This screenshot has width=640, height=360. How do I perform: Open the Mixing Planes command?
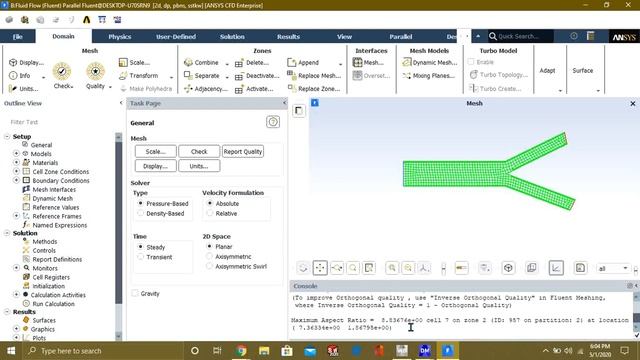(429, 76)
